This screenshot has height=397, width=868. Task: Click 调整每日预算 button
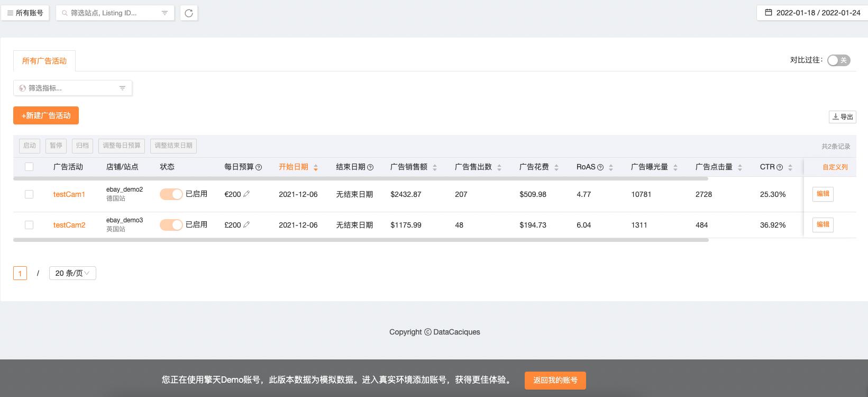pos(122,146)
